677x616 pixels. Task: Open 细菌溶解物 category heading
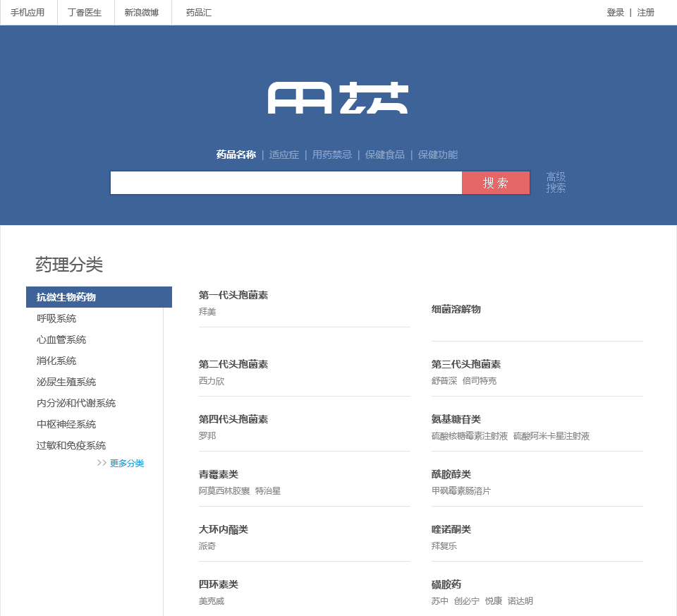(456, 309)
